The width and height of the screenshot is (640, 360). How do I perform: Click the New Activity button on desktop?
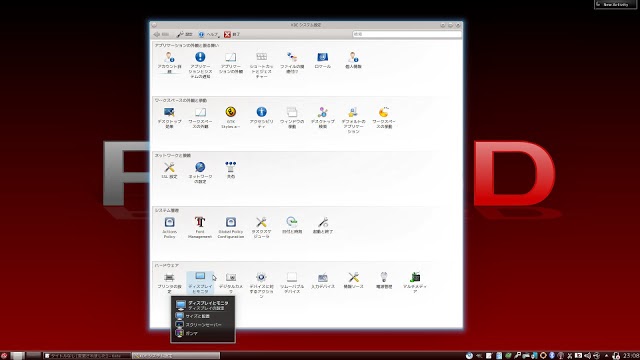click(x=616, y=4)
